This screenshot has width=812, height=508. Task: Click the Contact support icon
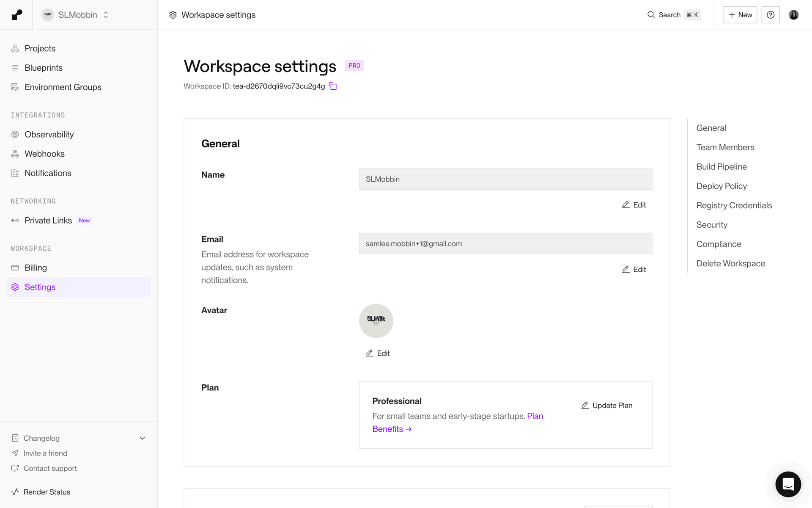point(15,468)
